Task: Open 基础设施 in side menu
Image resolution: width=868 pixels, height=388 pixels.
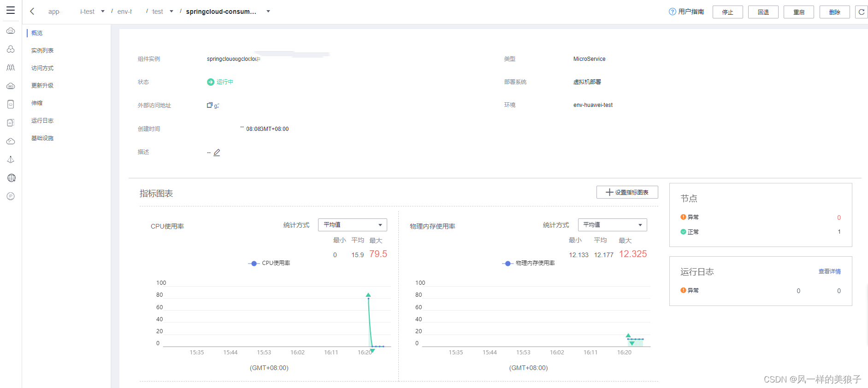Action: (42, 138)
